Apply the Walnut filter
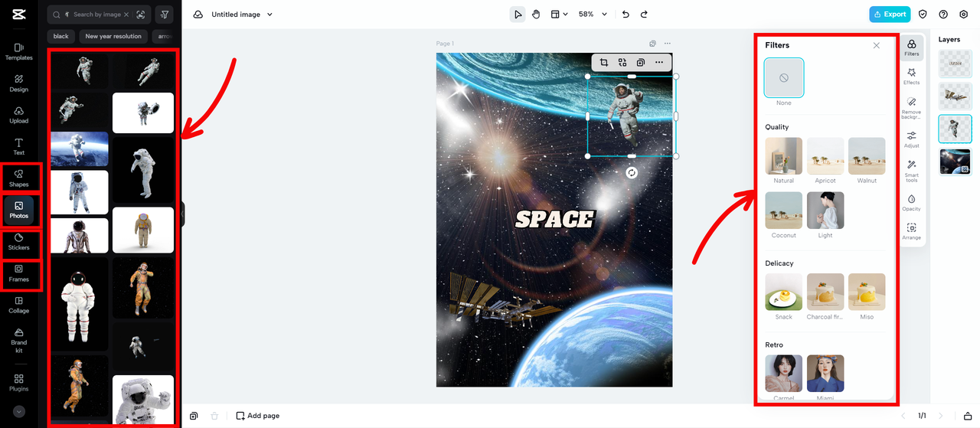Image resolution: width=980 pixels, height=428 pixels. point(867,156)
